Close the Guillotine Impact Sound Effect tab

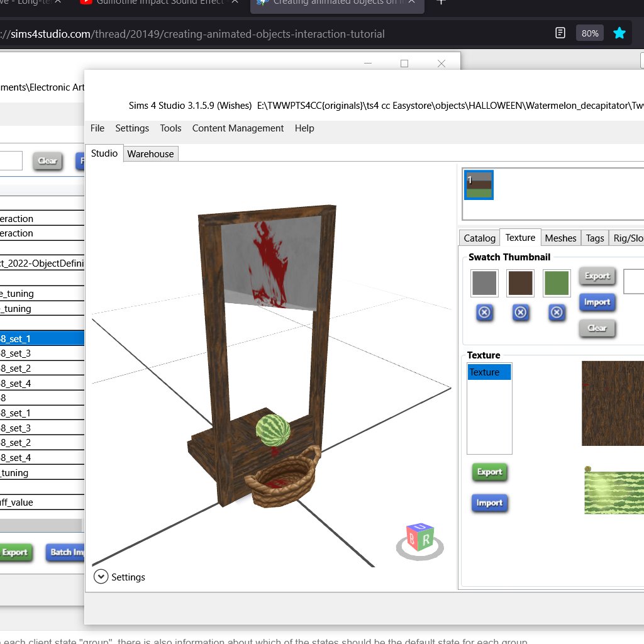coord(235,2)
